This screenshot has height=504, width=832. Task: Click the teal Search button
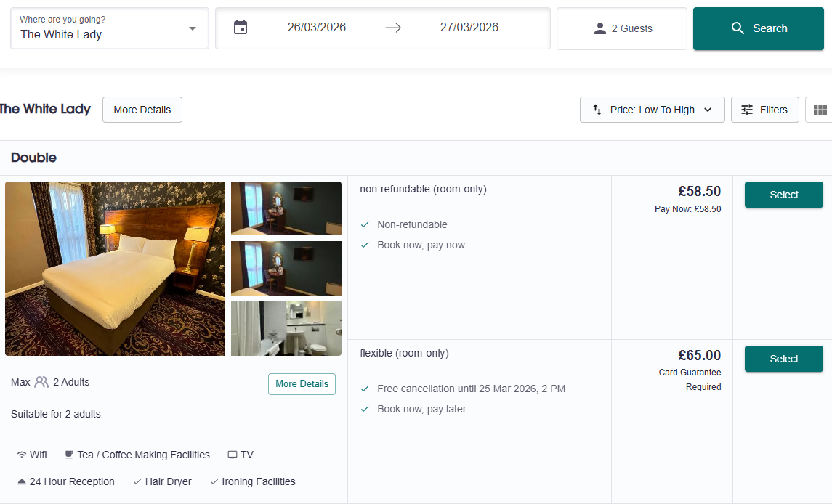[758, 28]
